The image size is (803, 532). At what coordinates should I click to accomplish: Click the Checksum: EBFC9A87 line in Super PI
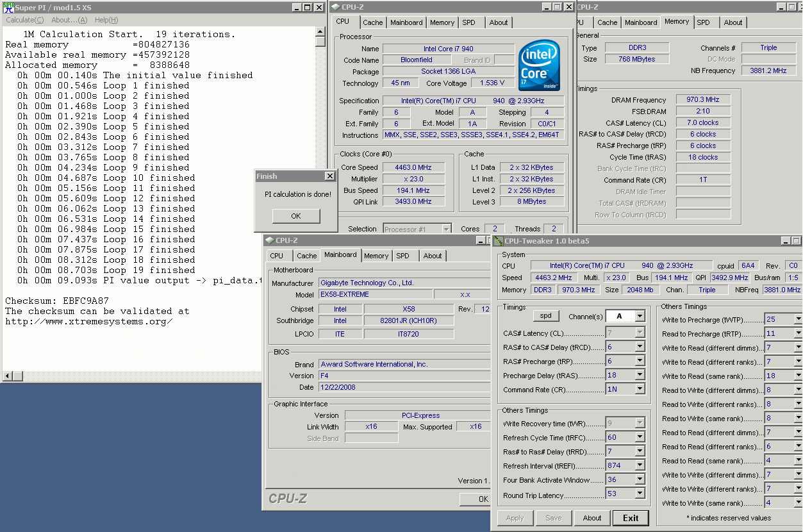pos(57,301)
